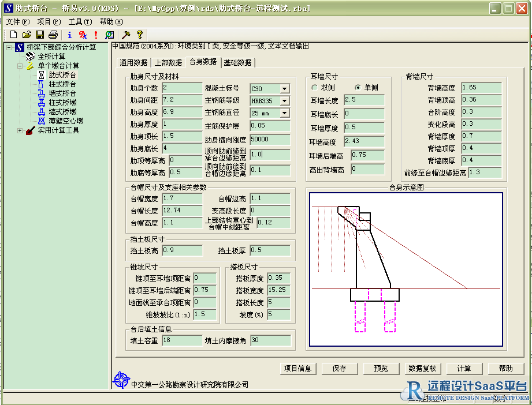
Task: Switch to the 基础数据 tab
Action: point(237,63)
